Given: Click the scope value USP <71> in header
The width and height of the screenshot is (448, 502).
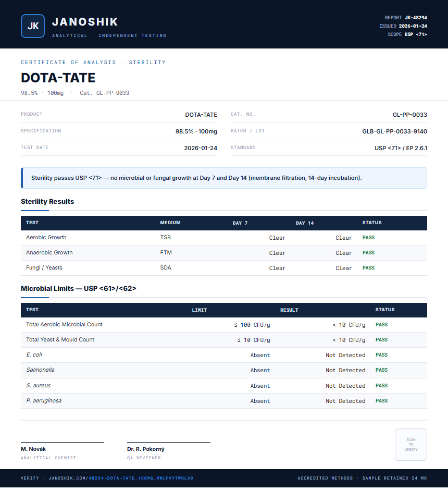Looking at the screenshot, I should pos(416,34).
